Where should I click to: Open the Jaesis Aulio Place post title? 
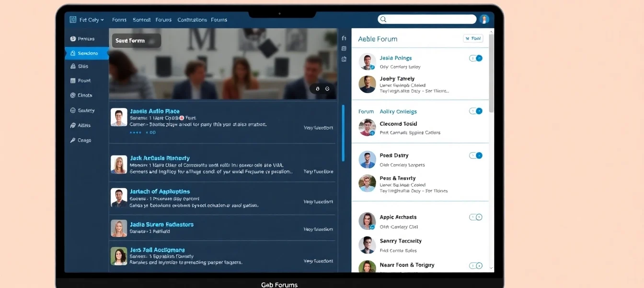point(154,111)
